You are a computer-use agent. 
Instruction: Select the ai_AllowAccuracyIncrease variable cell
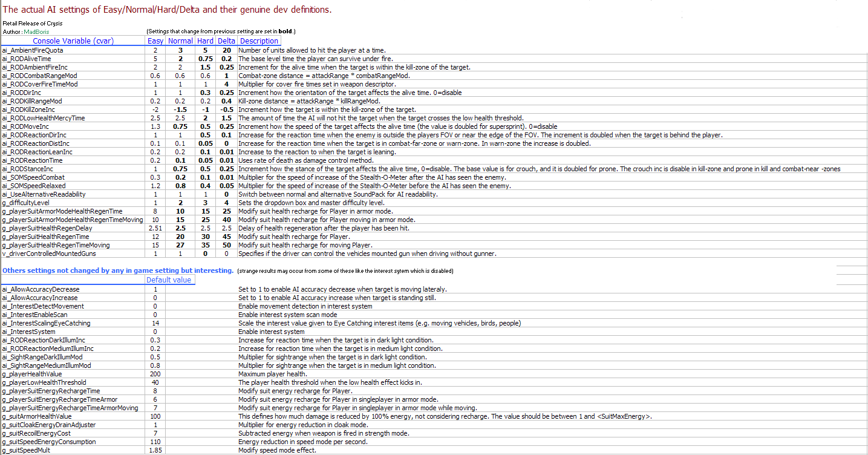click(x=73, y=298)
